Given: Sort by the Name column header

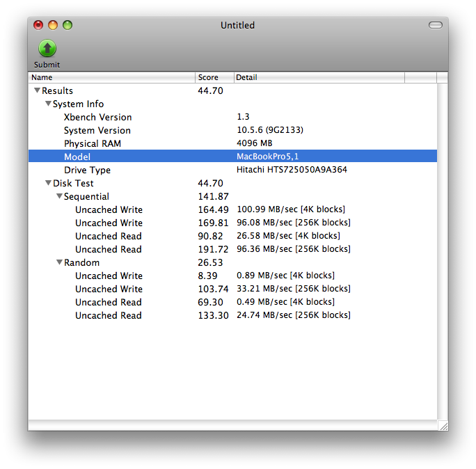Looking at the screenshot, I should [x=112, y=77].
